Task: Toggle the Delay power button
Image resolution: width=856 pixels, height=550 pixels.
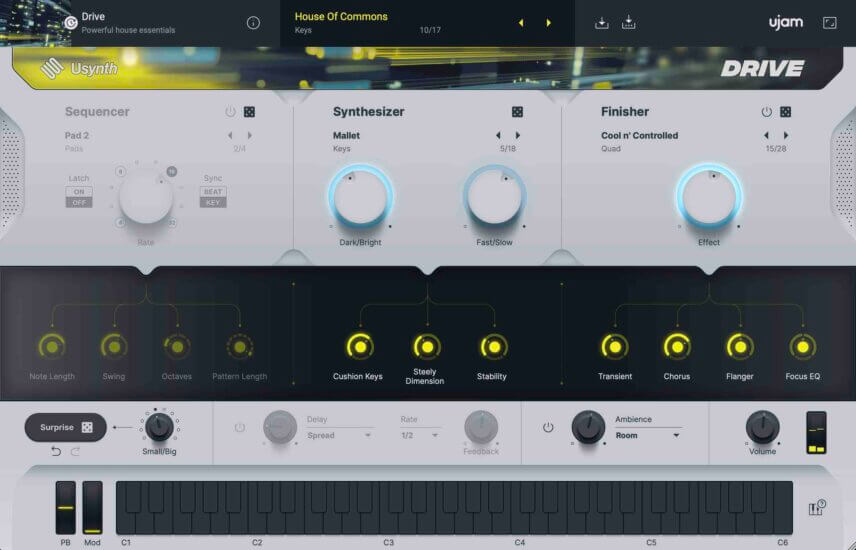Action: coord(240,428)
